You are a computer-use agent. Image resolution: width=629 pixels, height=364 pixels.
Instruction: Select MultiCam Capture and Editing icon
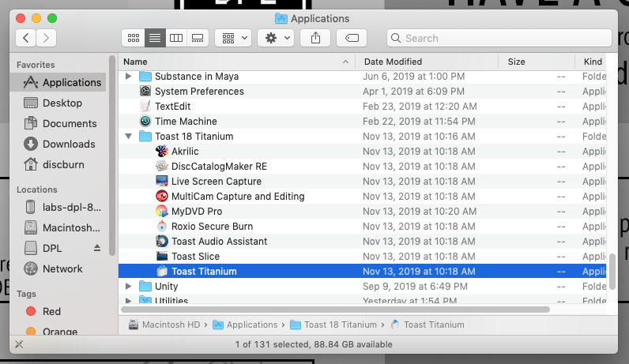point(162,196)
